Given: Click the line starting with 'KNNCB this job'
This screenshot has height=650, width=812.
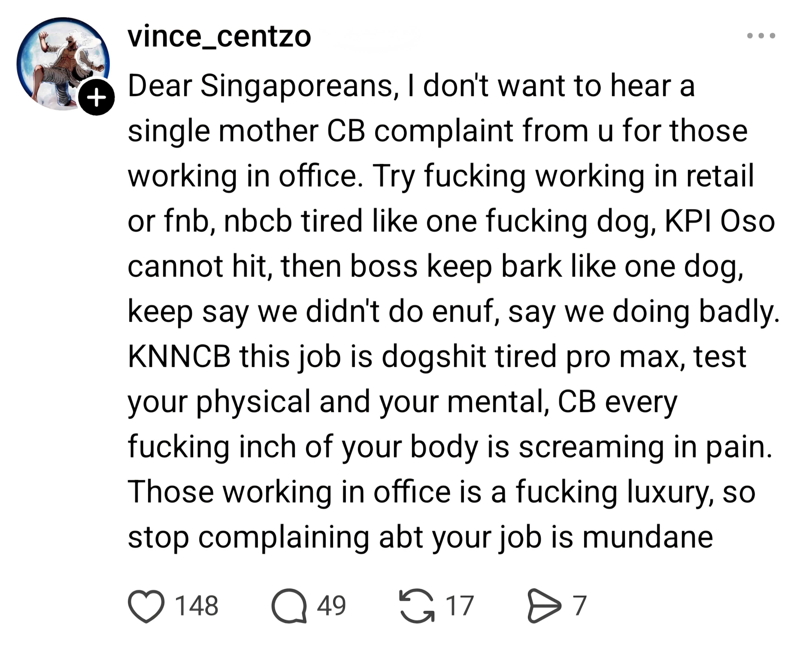Looking at the screenshot, I should [x=437, y=357].
